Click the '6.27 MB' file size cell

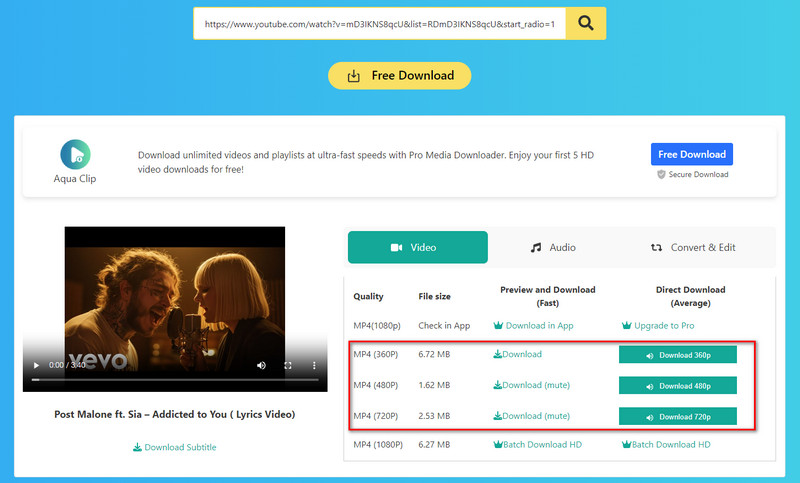pyautogui.click(x=434, y=445)
